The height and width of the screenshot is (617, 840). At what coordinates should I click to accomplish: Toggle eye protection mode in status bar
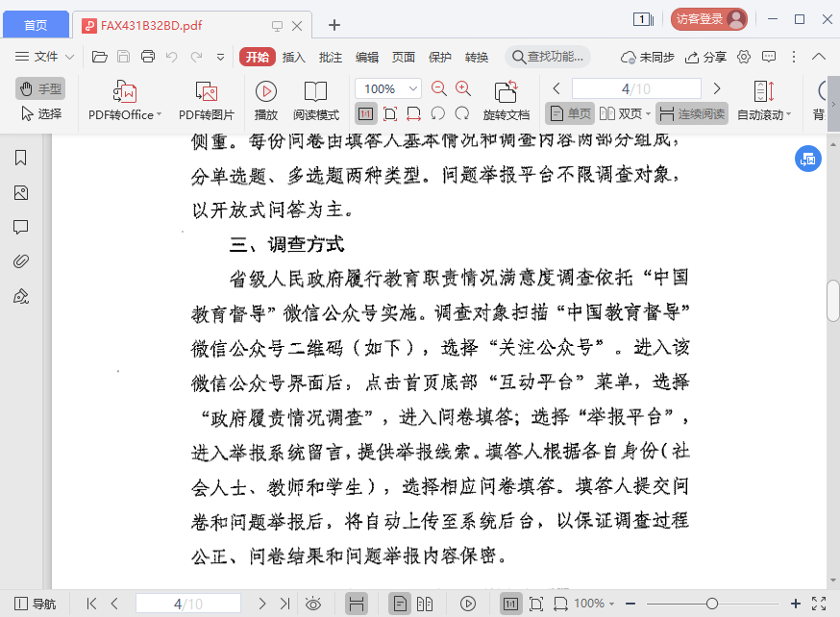[312, 604]
